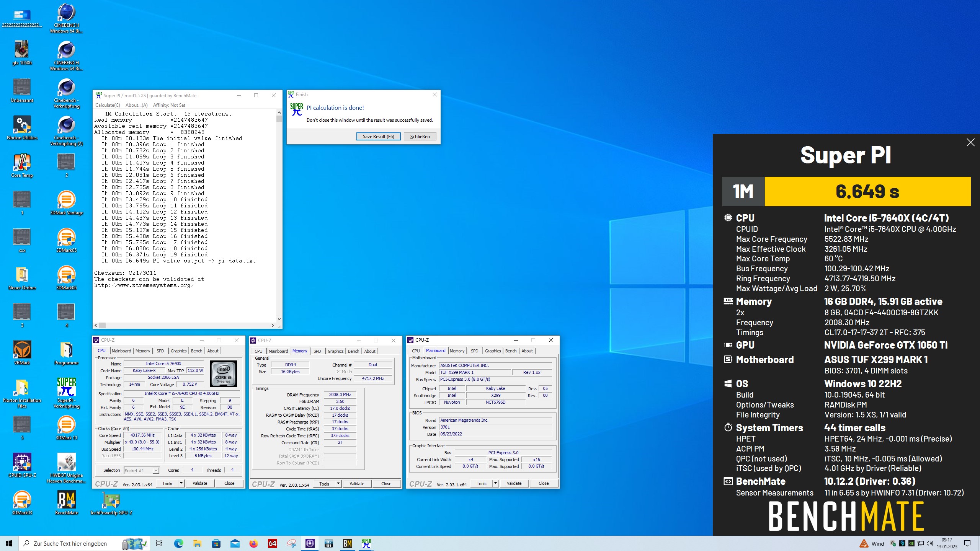Launch Microsoft Edge from the taskbar
Image resolution: width=980 pixels, height=551 pixels.
coord(178,543)
